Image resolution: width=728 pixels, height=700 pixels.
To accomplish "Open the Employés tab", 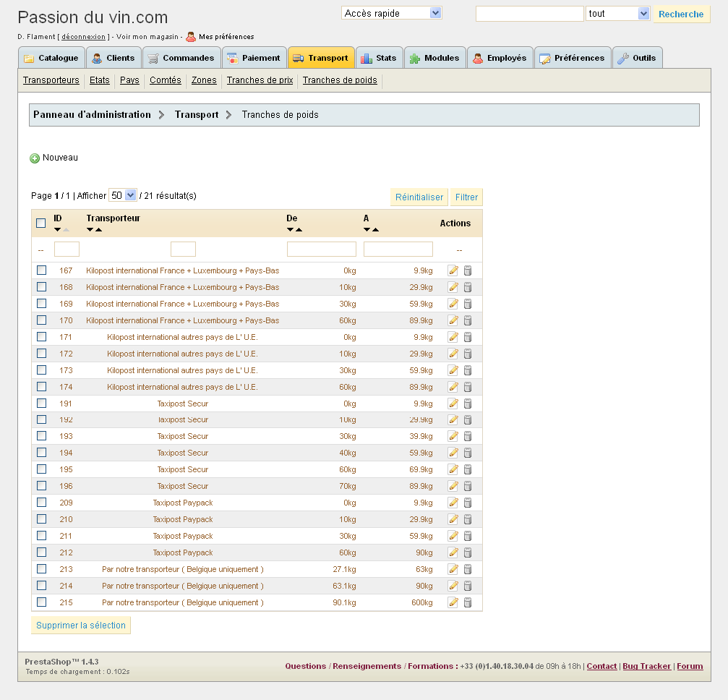I will click(500, 58).
